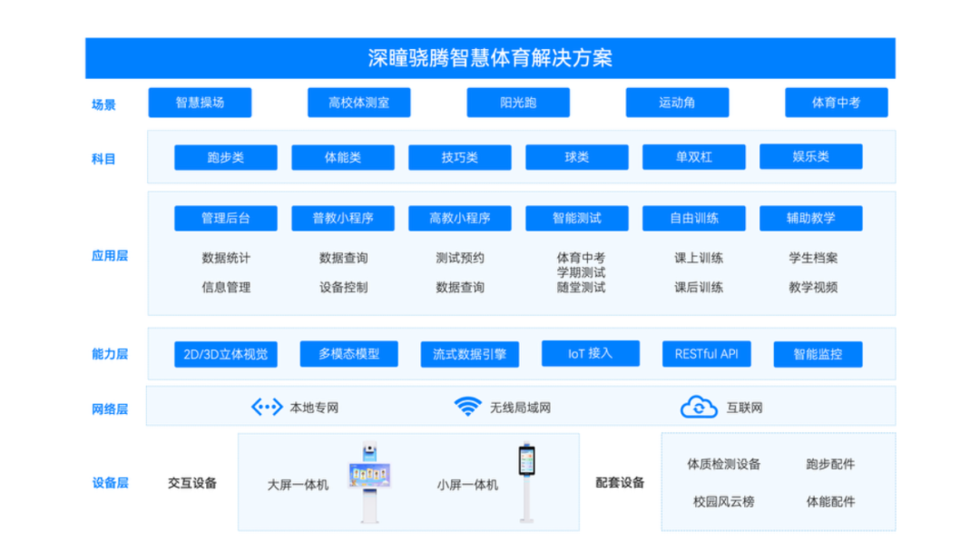Click the 流式数据引擎 capability block

(x=469, y=354)
